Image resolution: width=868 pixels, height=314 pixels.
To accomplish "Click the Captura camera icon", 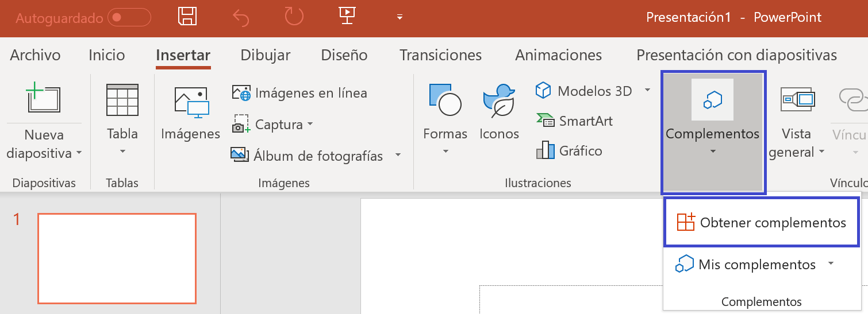I will (x=241, y=124).
